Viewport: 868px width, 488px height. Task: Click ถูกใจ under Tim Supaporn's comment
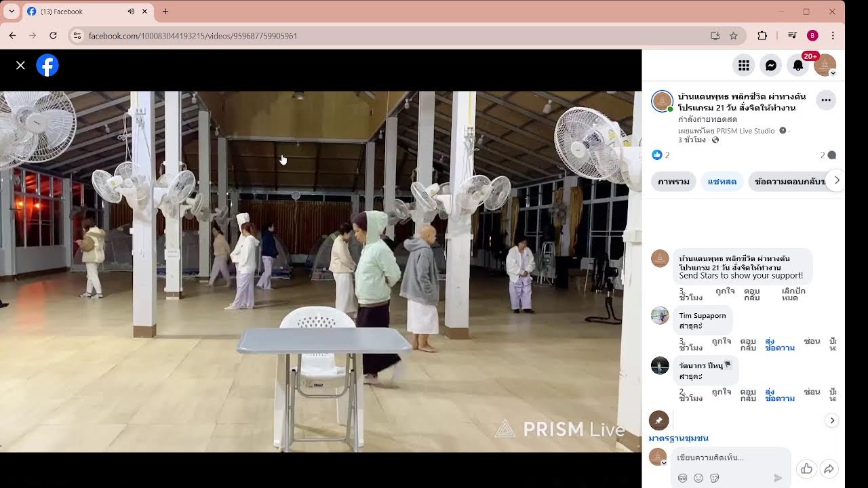point(722,341)
